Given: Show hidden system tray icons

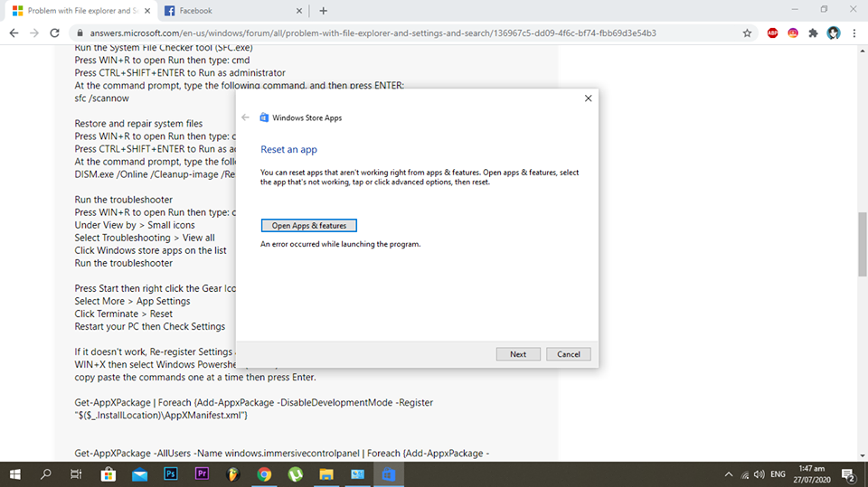Looking at the screenshot, I should click(729, 474).
